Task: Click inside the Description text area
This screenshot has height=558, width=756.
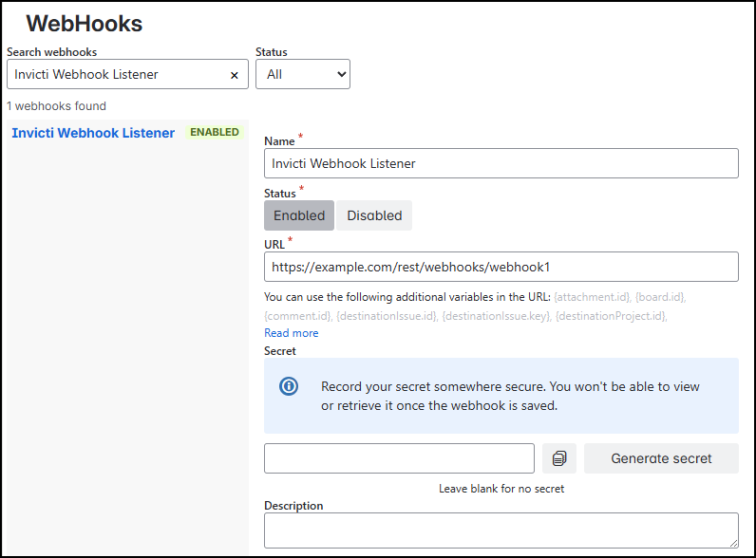Action: click(x=501, y=530)
